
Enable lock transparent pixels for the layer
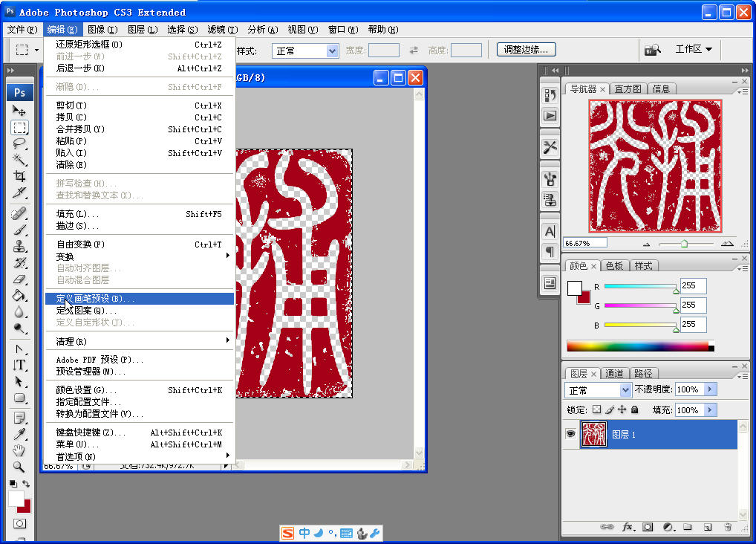click(597, 410)
